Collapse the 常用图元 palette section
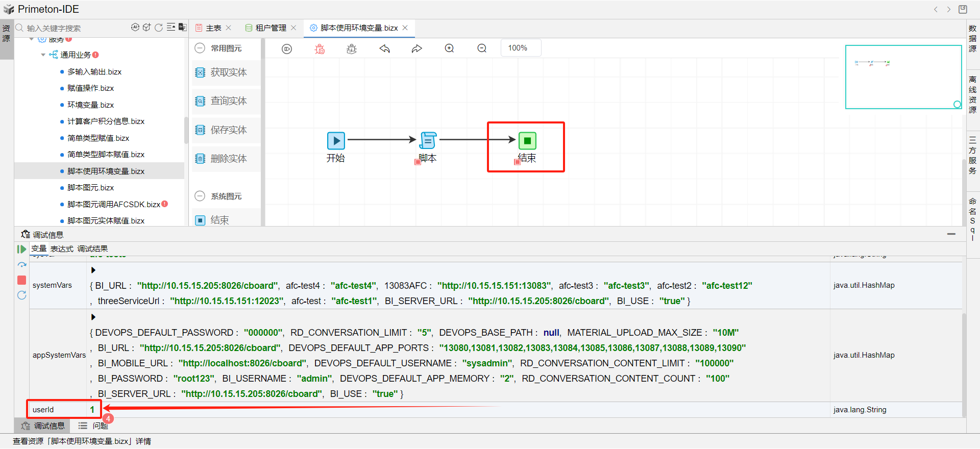The width and height of the screenshot is (980, 449). click(200, 48)
